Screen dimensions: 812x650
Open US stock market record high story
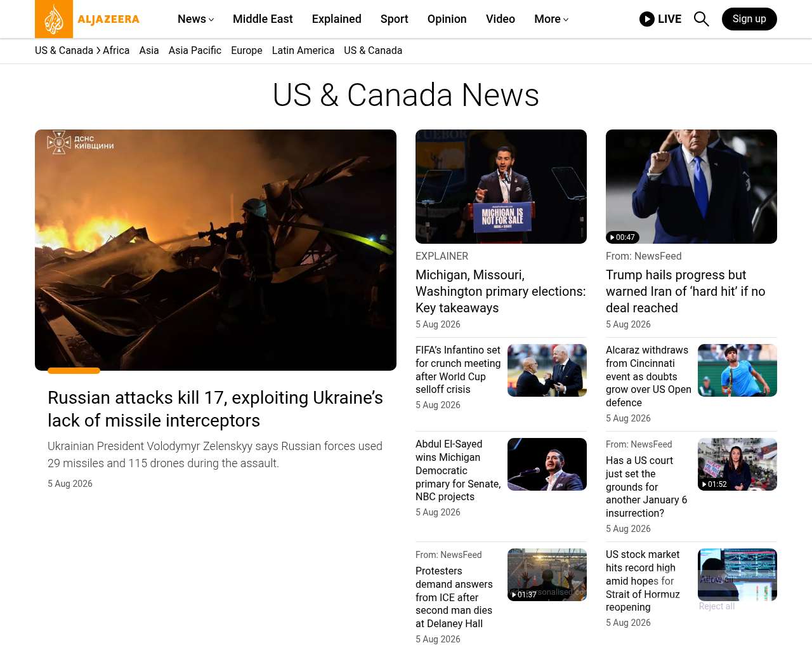[x=643, y=581]
